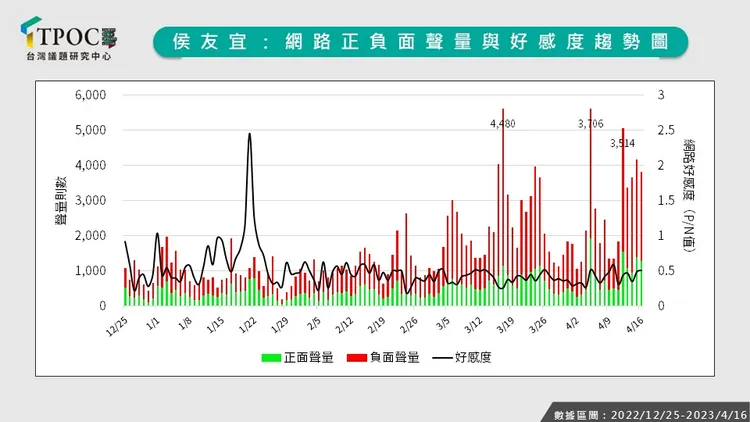Click the 1.5 right axis value

pyautogui.click(x=666, y=200)
